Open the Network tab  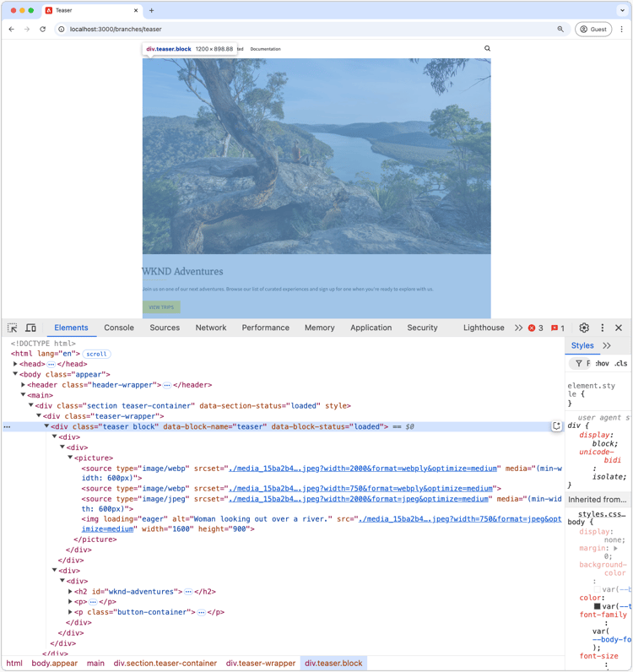[x=211, y=328]
